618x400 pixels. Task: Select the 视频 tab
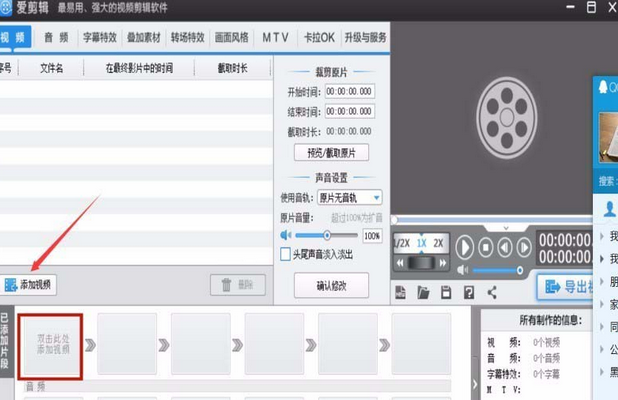pos(15,37)
